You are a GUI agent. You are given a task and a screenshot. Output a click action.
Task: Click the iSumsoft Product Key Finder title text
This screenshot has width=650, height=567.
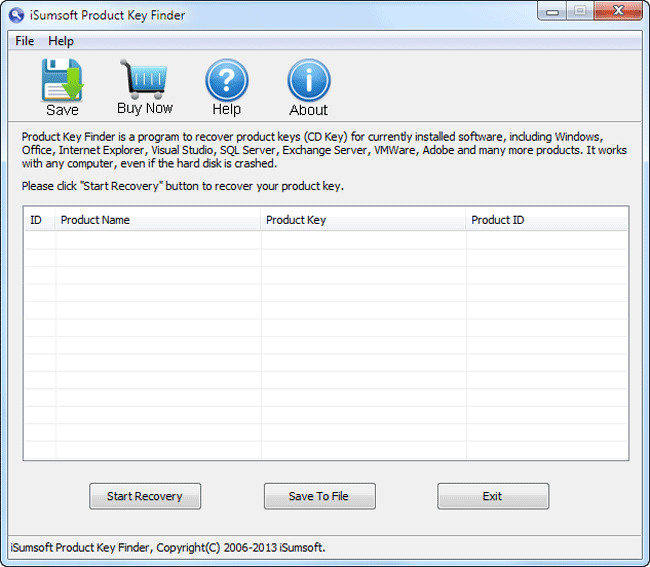[107, 15]
